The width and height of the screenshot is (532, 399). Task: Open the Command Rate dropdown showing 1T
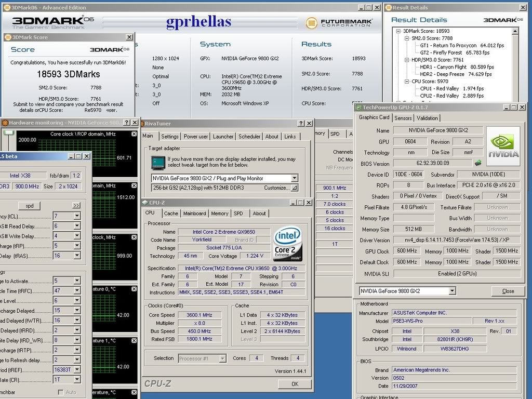pyautogui.click(x=77, y=380)
